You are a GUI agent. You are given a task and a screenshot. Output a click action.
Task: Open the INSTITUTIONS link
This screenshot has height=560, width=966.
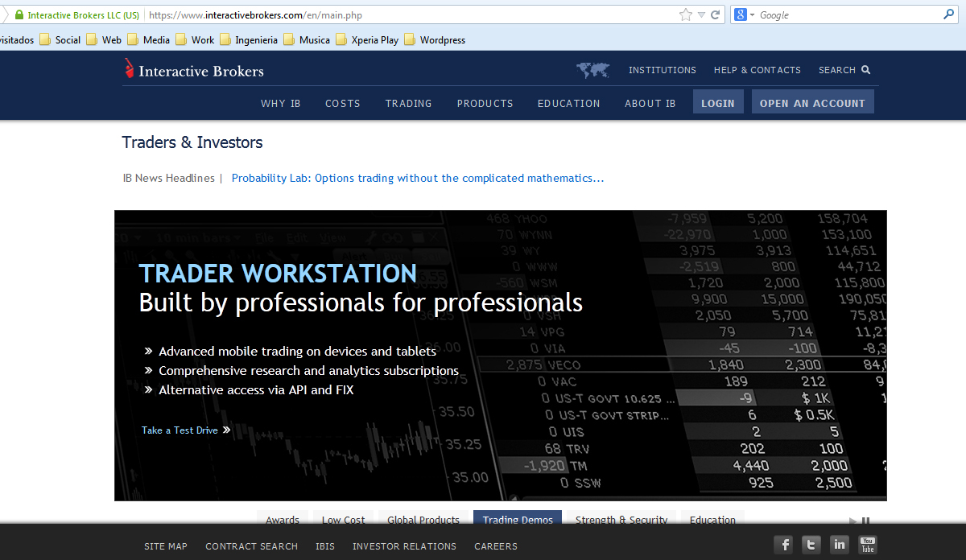coord(663,70)
